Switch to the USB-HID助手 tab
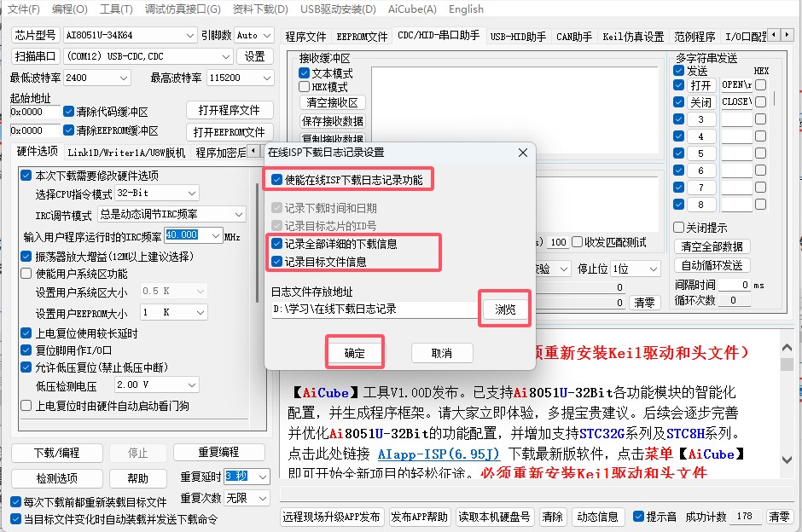Image resolution: width=802 pixels, height=532 pixels. click(518, 37)
